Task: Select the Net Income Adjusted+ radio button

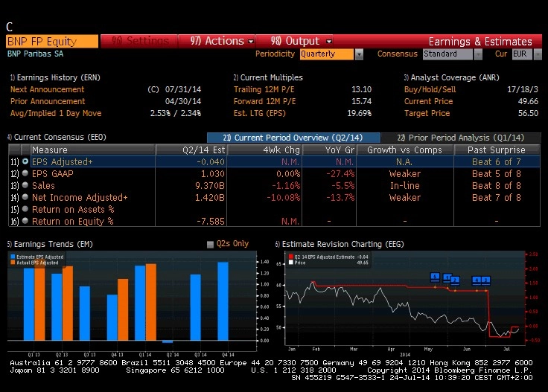Action: point(25,197)
